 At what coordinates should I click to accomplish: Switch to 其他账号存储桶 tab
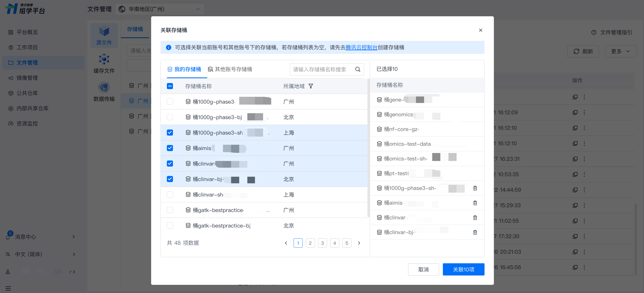[230, 69]
